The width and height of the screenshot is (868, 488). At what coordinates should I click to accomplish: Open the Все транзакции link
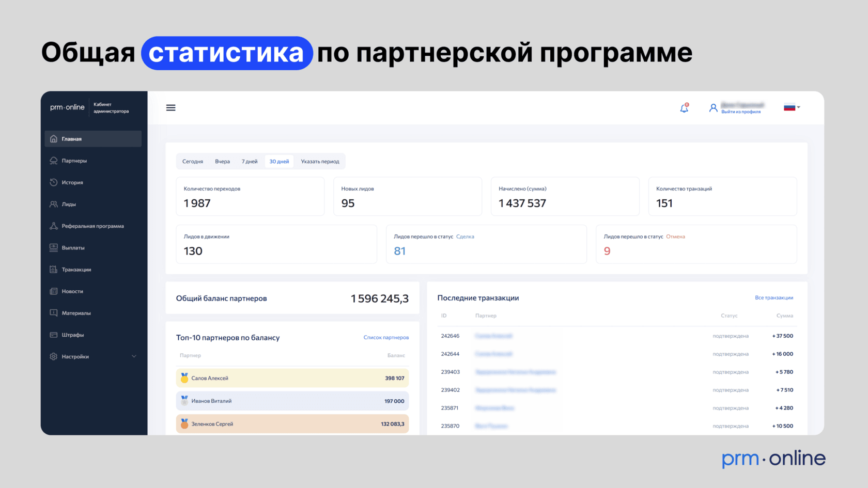(773, 298)
